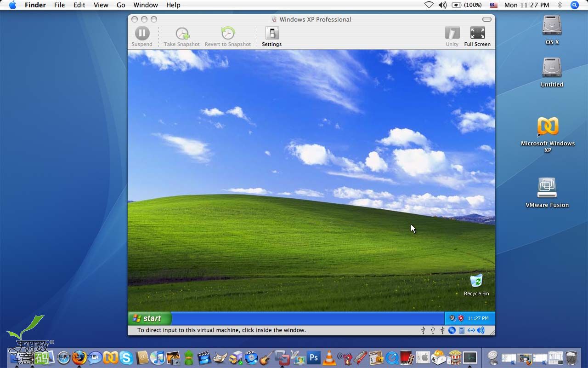
Task: Open the Window menu
Action: coord(146,5)
